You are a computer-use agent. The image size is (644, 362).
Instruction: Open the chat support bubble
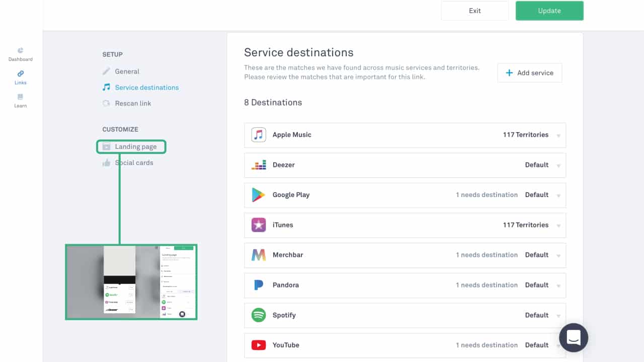click(x=574, y=337)
